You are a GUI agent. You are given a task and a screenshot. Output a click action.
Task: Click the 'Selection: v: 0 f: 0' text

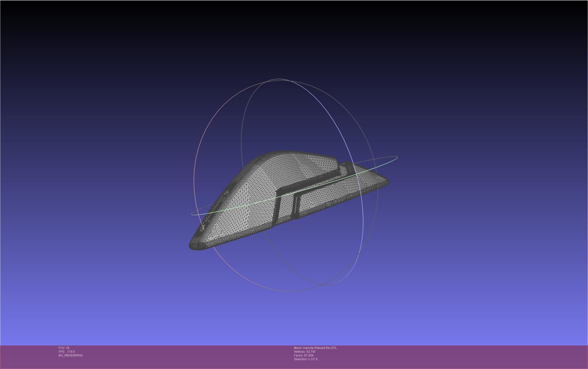(306, 359)
